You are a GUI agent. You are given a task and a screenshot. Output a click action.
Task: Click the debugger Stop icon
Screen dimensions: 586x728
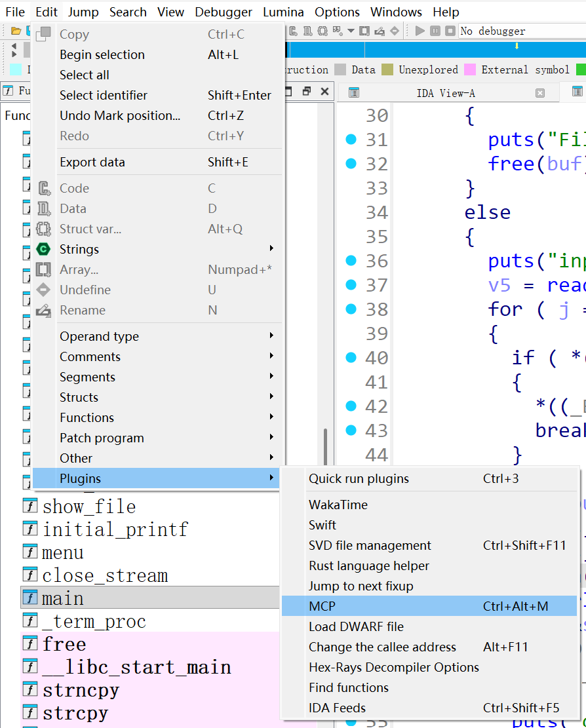450,30
